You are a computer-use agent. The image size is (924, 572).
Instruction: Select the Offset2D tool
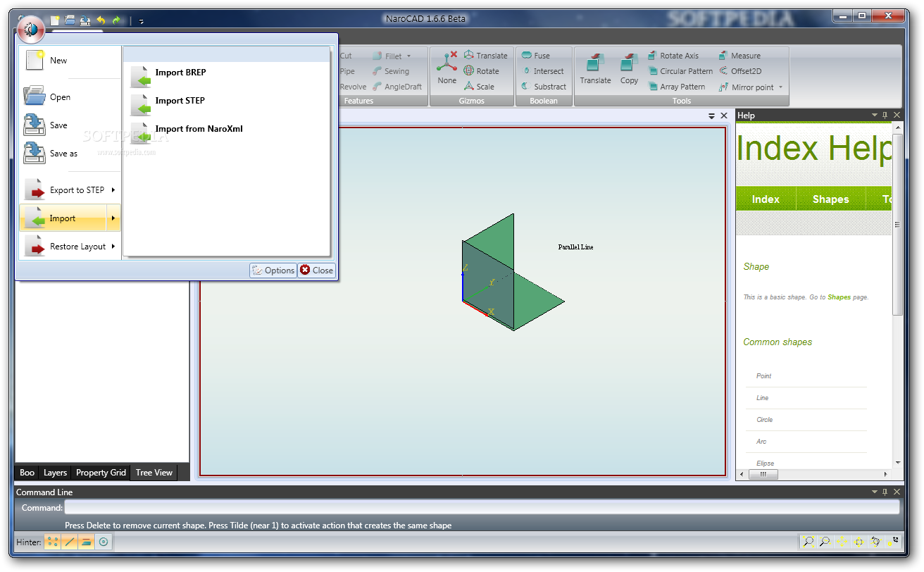740,71
